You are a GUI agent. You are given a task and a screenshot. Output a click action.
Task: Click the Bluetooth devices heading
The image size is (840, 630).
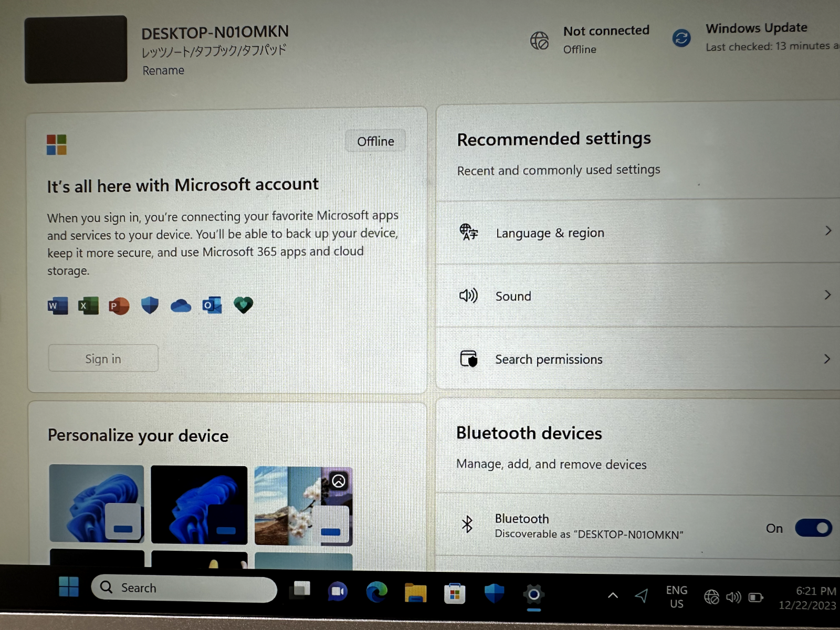[x=529, y=433]
